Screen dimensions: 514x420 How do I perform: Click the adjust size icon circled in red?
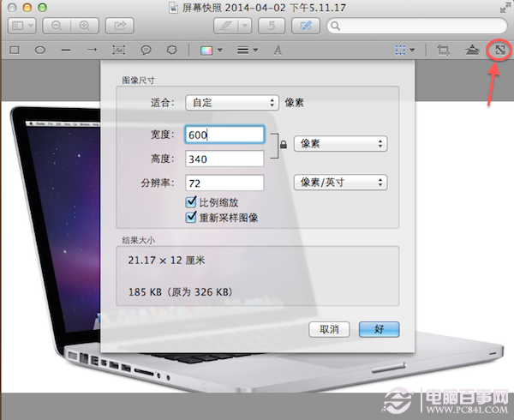click(496, 51)
